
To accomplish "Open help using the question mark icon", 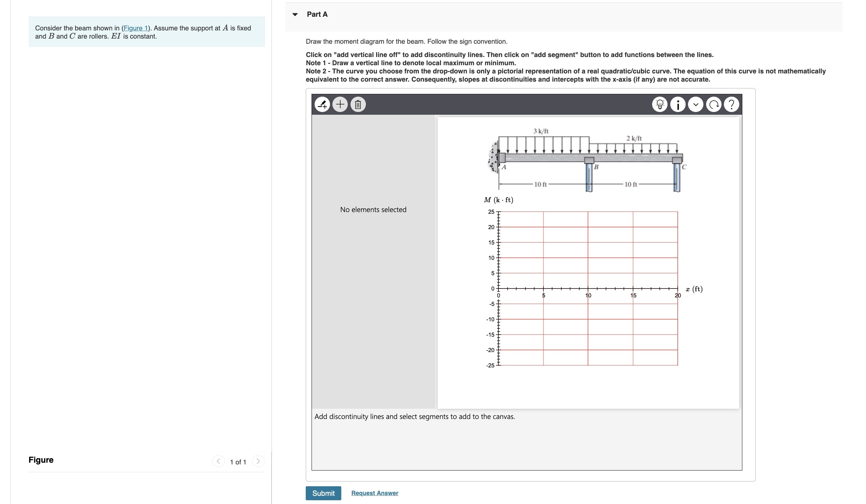I will click(732, 104).
